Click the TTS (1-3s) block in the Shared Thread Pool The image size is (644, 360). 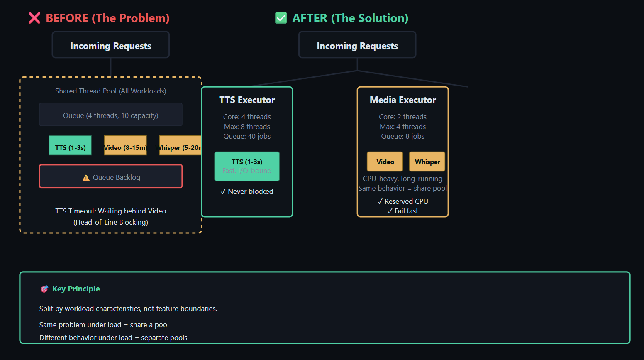70,146
